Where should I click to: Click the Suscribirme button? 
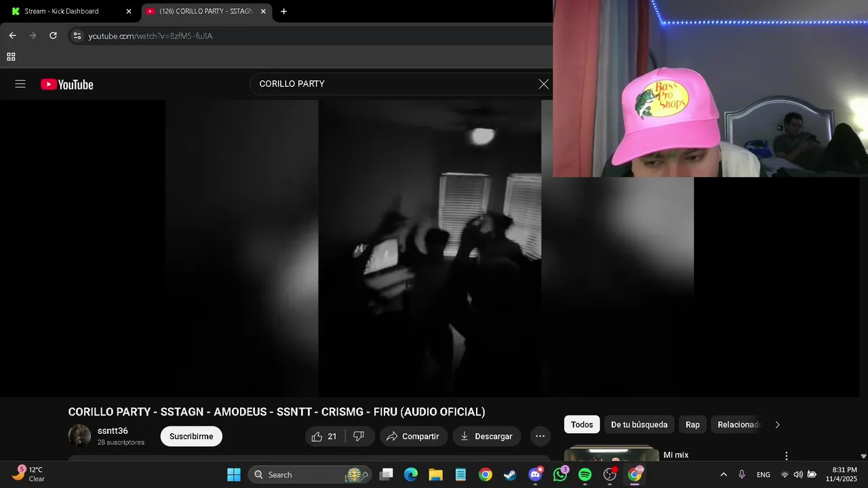(x=191, y=436)
